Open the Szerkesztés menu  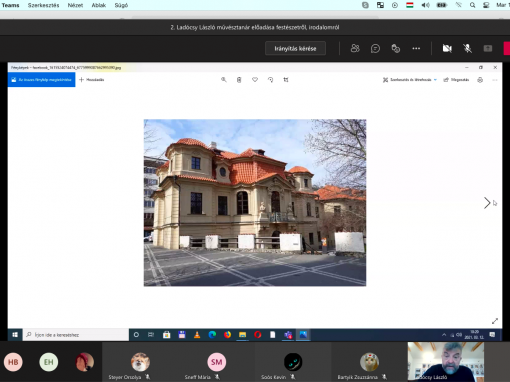click(x=43, y=5)
